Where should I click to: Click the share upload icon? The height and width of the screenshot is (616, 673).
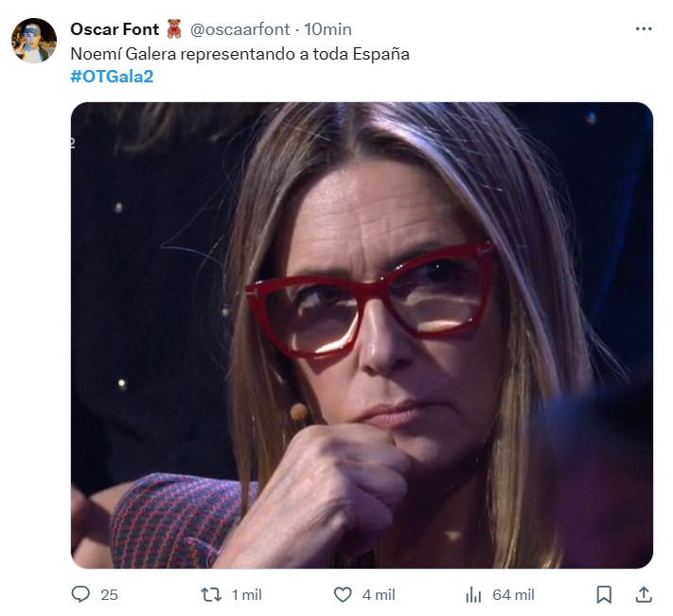pyautogui.click(x=643, y=594)
